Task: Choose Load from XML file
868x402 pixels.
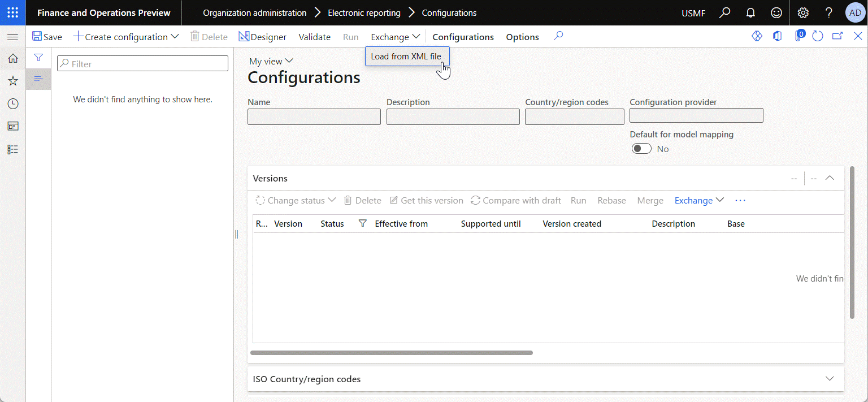Action: [406, 56]
